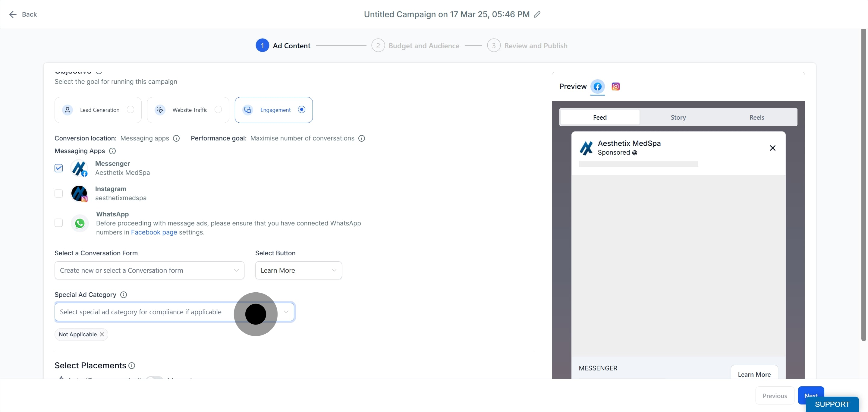This screenshot has height=412, width=868.
Task: Switch preview to the Reels tab
Action: pyautogui.click(x=756, y=117)
